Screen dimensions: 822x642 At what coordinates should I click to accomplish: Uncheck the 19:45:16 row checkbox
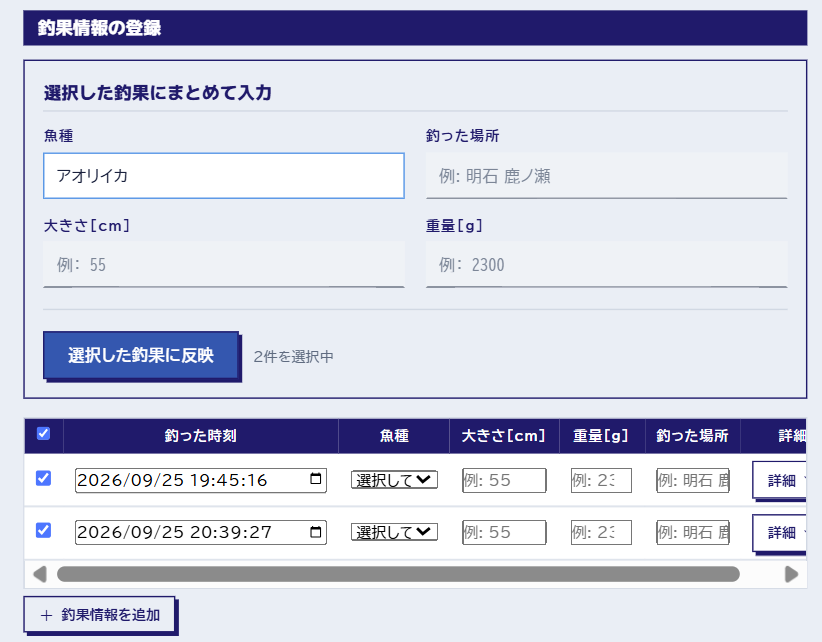pyautogui.click(x=44, y=478)
